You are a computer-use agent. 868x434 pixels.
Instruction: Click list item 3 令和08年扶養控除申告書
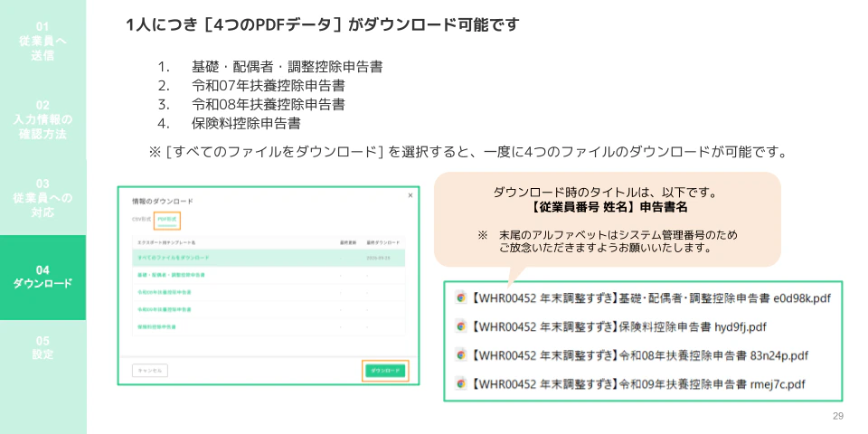point(269,105)
